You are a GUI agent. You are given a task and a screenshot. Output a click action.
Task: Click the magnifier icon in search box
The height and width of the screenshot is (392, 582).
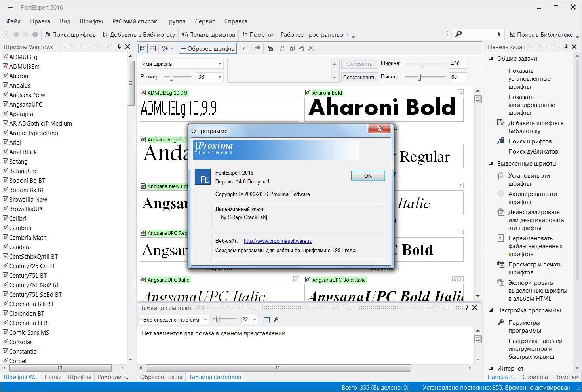pos(458,34)
